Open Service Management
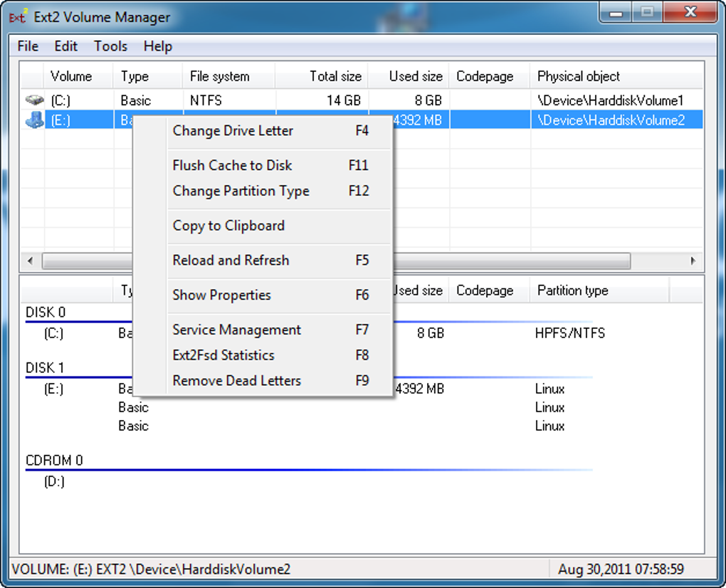Viewport: 726px width, 588px height. [x=270, y=330]
